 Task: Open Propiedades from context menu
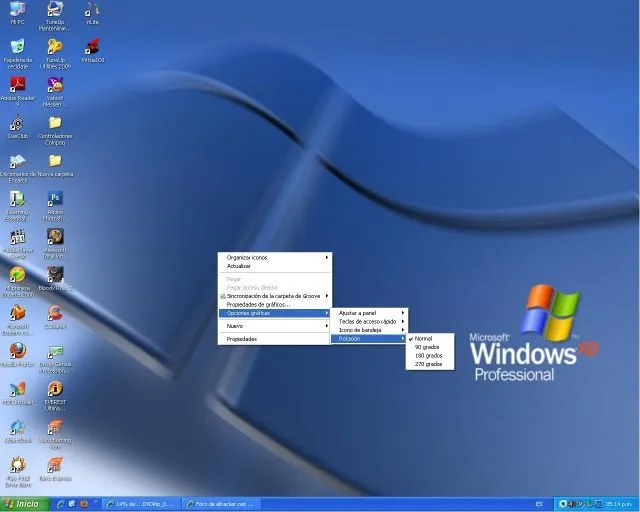pos(275,339)
